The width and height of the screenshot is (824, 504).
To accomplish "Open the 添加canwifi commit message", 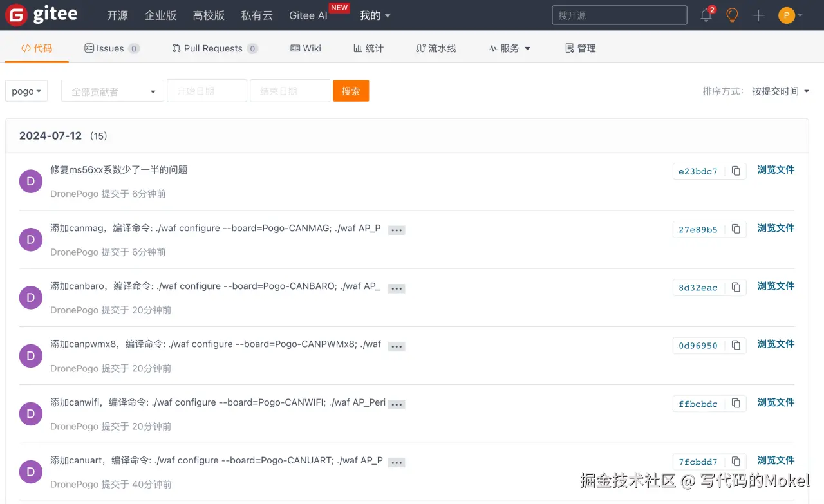I will point(218,402).
